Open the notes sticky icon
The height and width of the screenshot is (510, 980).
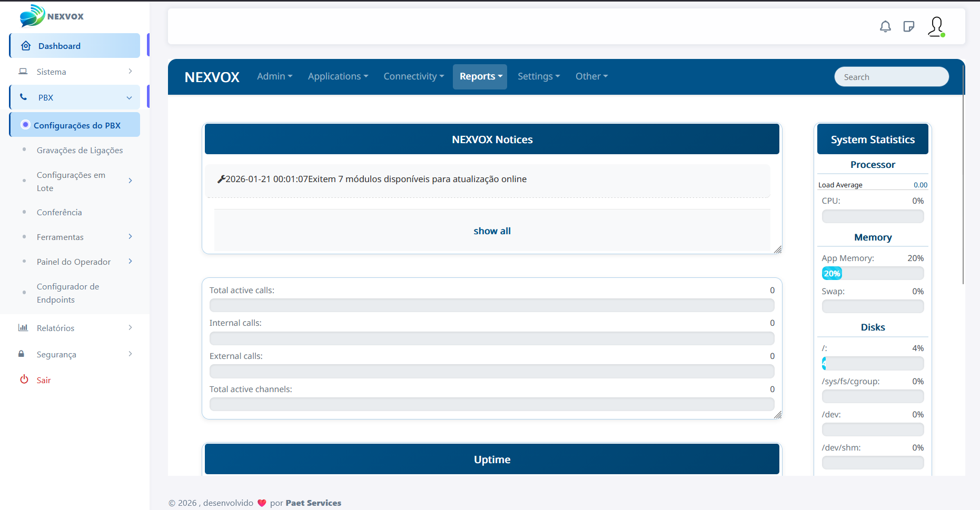coord(908,26)
